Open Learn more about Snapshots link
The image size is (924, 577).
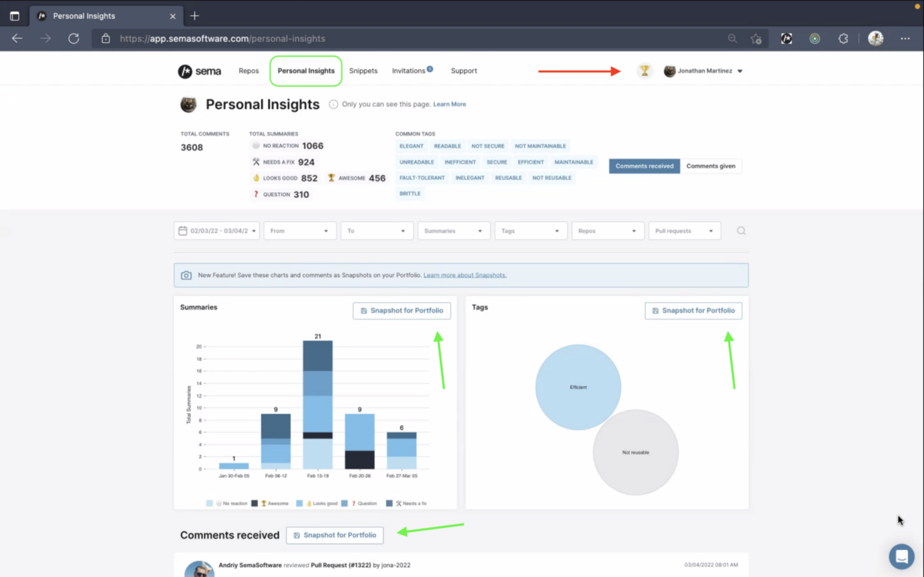point(465,275)
